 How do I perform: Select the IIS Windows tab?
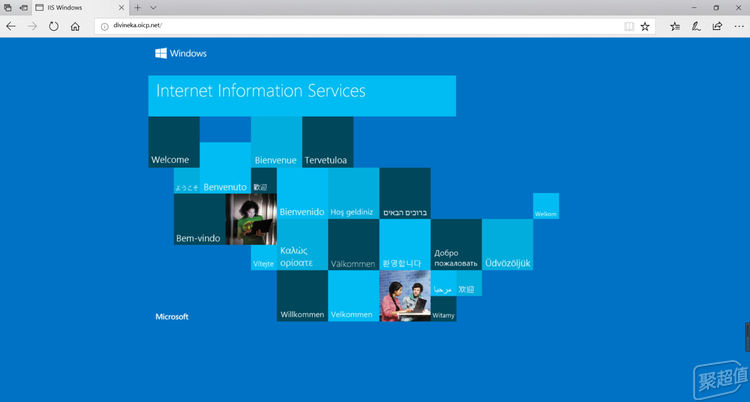(70, 7)
